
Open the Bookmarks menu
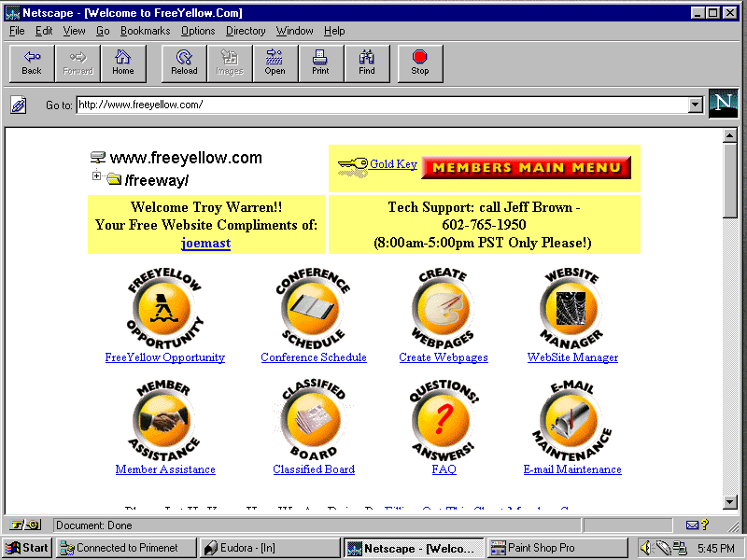click(x=146, y=31)
